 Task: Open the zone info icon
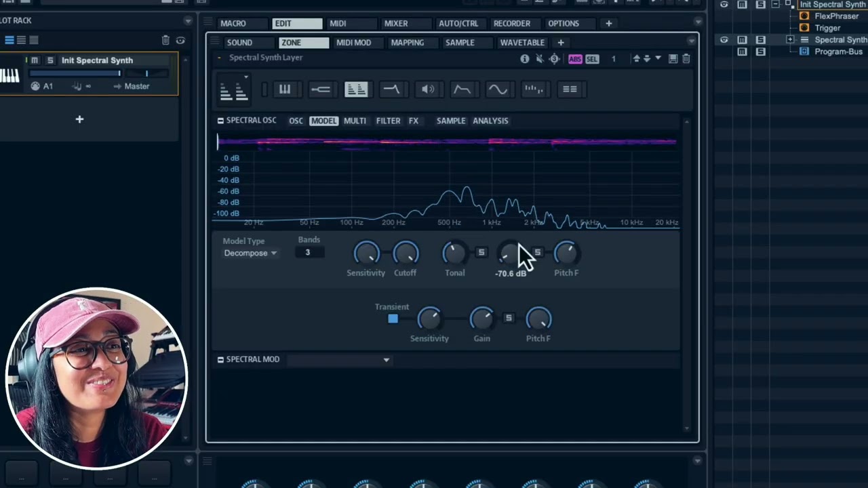tap(524, 59)
